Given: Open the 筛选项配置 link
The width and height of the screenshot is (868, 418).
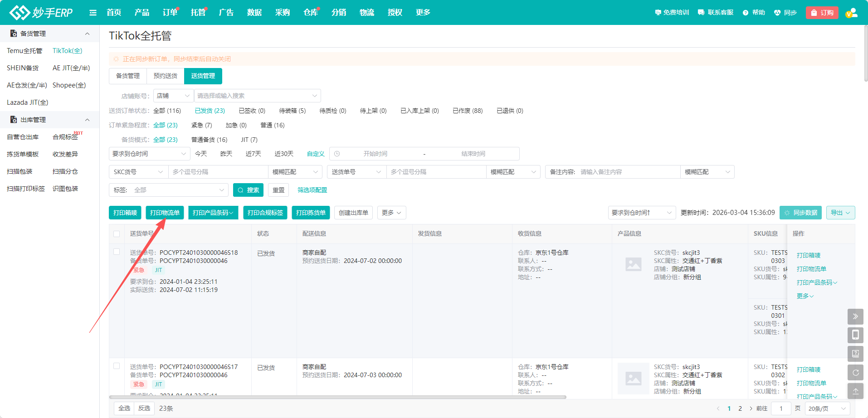Looking at the screenshot, I should point(312,190).
